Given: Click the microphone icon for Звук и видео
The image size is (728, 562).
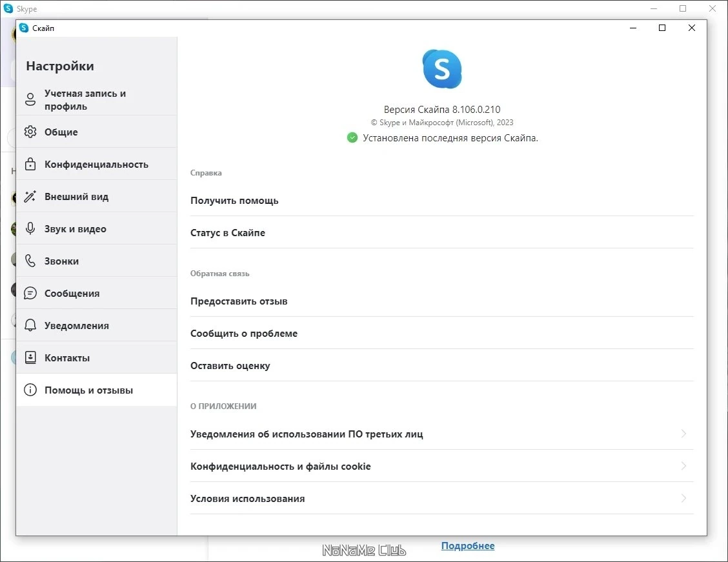Looking at the screenshot, I should point(30,228).
